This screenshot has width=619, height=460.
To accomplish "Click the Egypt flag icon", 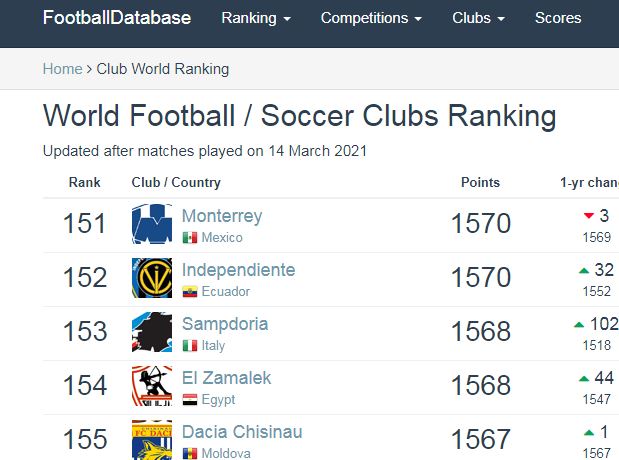I will (x=190, y=400).
